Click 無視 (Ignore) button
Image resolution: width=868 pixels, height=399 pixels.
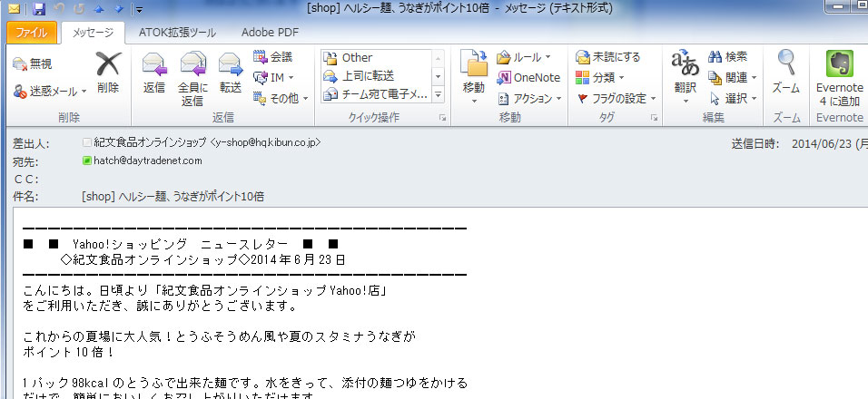[32, 64]
